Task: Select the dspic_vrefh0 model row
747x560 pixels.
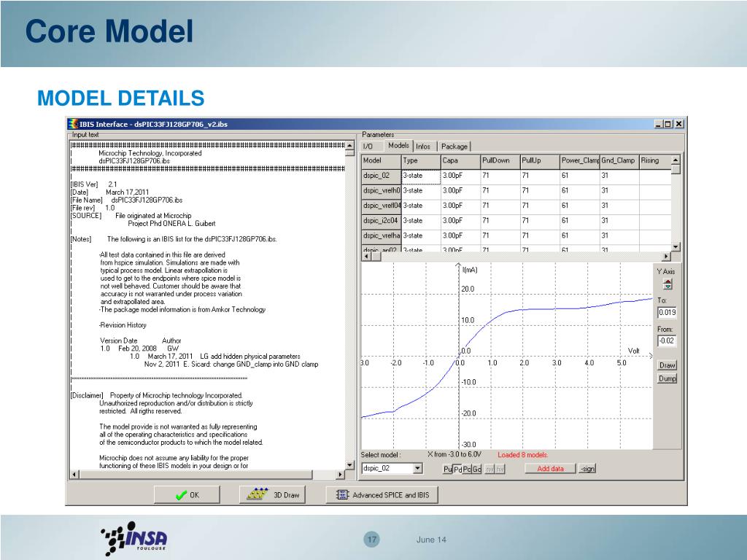Action: [x=381, y=191]
